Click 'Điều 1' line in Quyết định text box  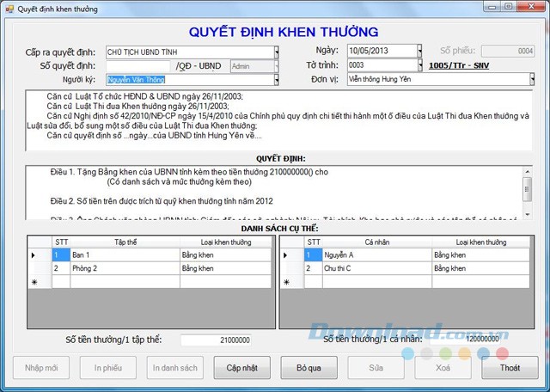(189, 172)
